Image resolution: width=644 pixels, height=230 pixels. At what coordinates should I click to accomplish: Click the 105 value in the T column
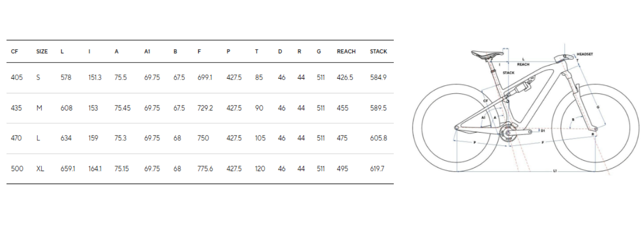[x=260, y=138]
